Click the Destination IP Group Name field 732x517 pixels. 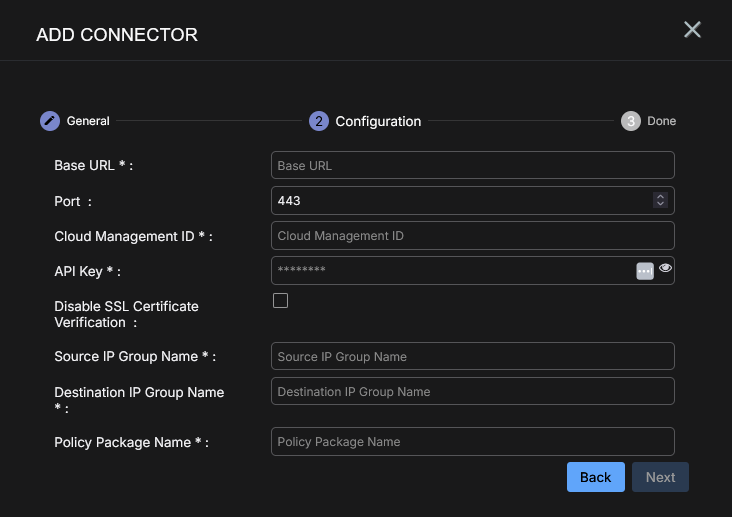coord(472,391)
